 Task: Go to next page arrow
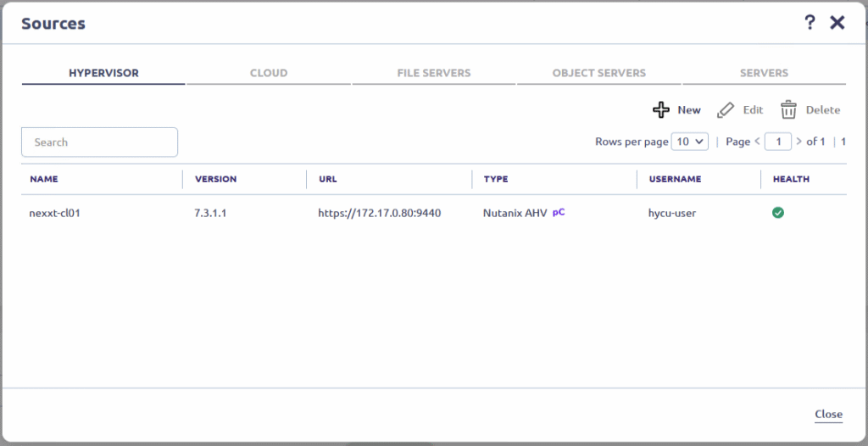(799, 142)
